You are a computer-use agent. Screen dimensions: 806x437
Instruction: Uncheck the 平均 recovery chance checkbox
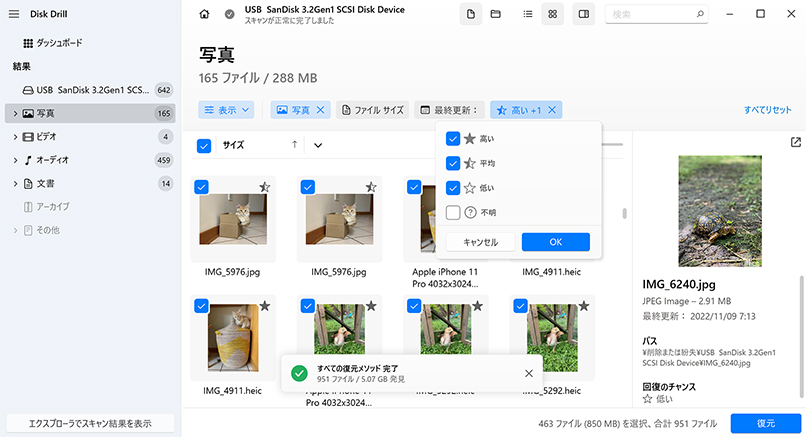[453, 163]
